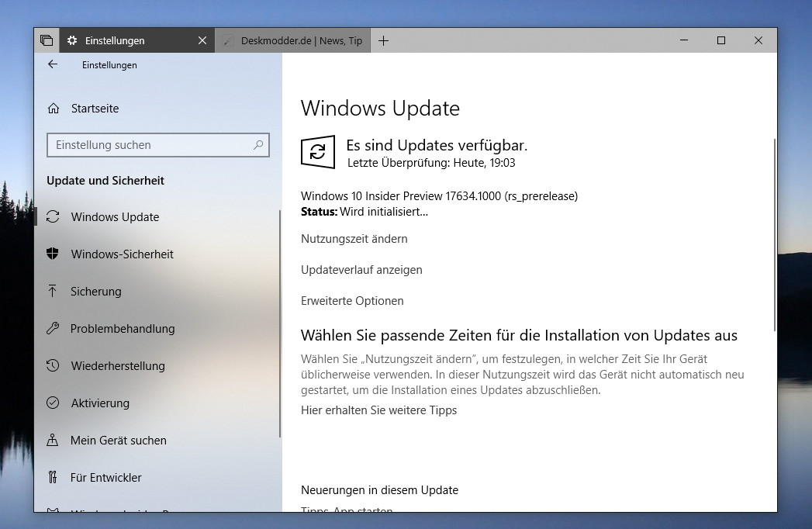The image size is (812, 529).
Task: Click Hier erhalten Sie weitere Tipps link
Action: (x=378, y=410)
